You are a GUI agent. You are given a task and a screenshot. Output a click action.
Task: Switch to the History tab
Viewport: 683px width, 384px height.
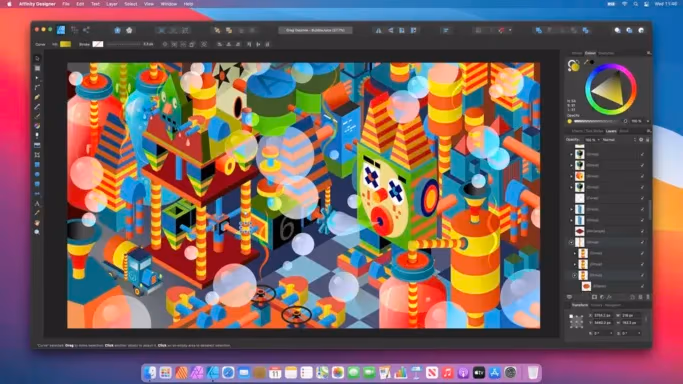pos(596,305)
